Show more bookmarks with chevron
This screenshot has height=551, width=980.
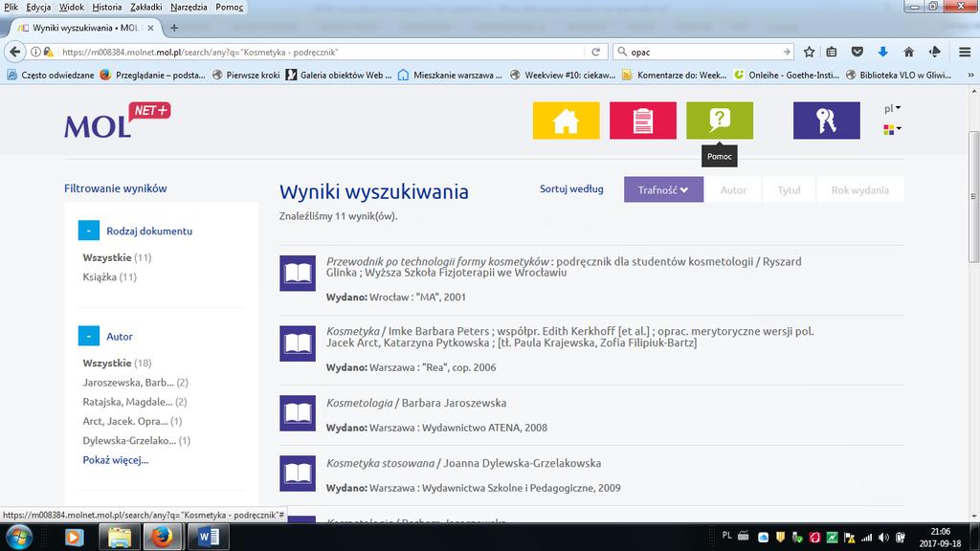coord(970,75)
